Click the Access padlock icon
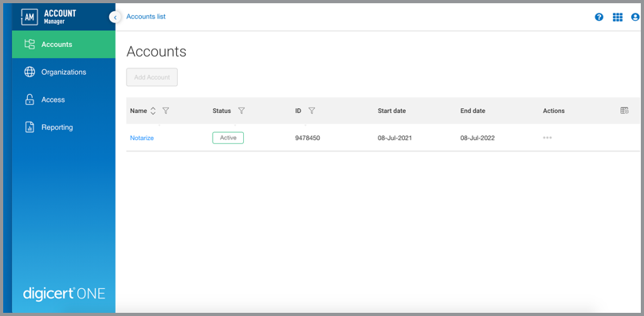The image size is (644, 316). coord(29,99)
